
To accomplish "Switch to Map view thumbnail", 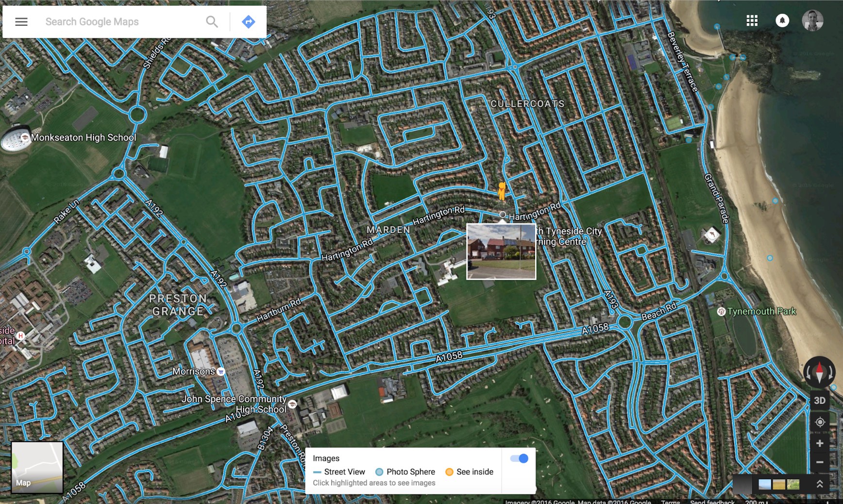I will click(37, 467).
